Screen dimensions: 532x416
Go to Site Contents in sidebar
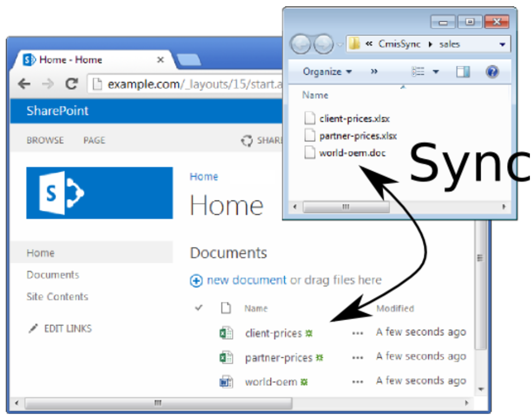point(57,297)
